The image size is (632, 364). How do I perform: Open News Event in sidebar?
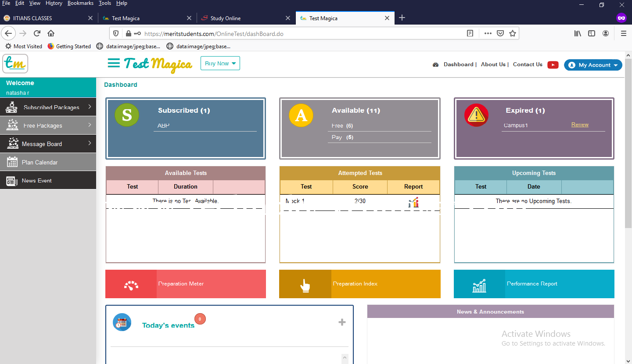tap(48, 180)
